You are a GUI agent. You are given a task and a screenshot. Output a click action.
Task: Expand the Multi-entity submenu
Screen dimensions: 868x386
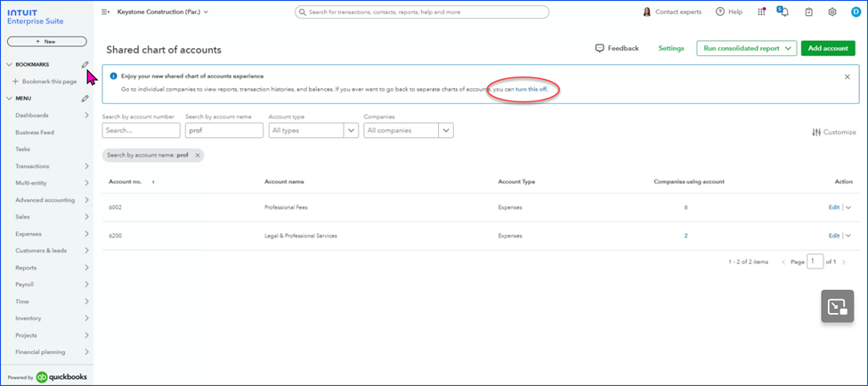pos(86,183)
